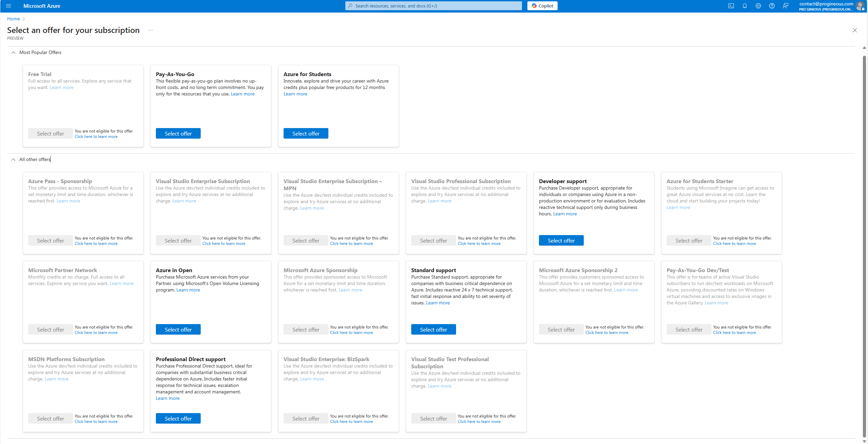Open Cloud Shell from the top bar

pos(731,6)
